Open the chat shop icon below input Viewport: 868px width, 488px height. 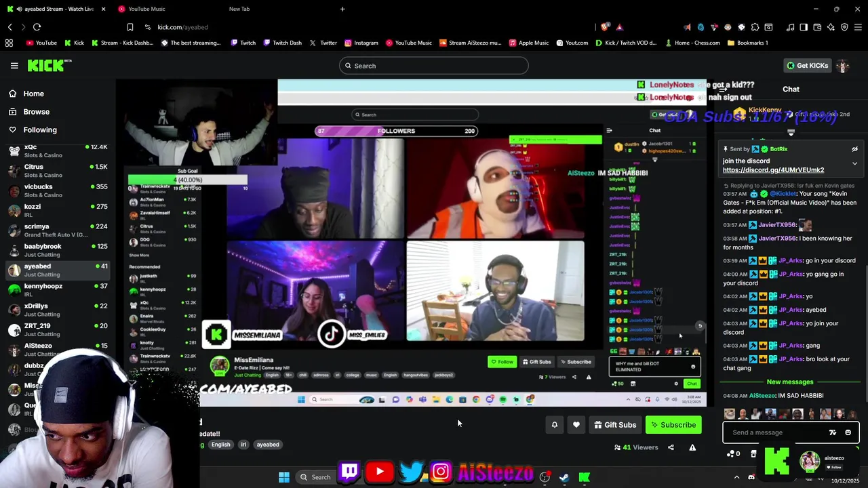(x=753, y=453)
